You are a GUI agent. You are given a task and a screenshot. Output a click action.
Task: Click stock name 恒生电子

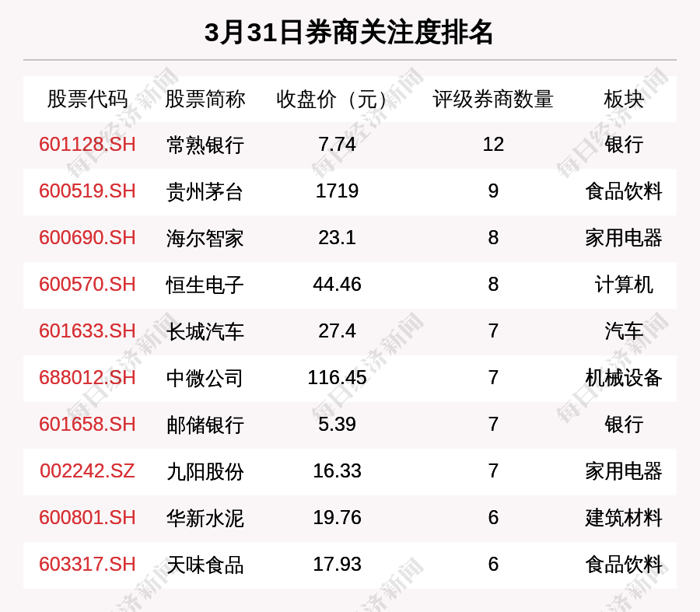pyautogui.click(x=205, y=285)
